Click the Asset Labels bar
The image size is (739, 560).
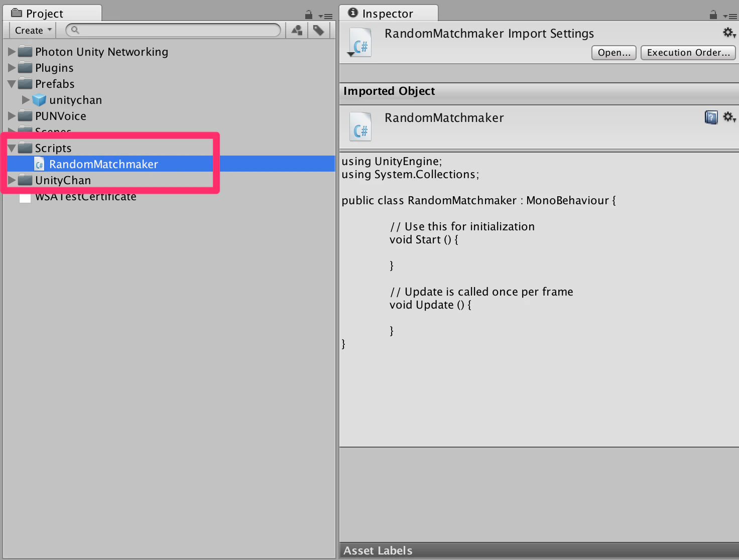(x=539, y=550)
